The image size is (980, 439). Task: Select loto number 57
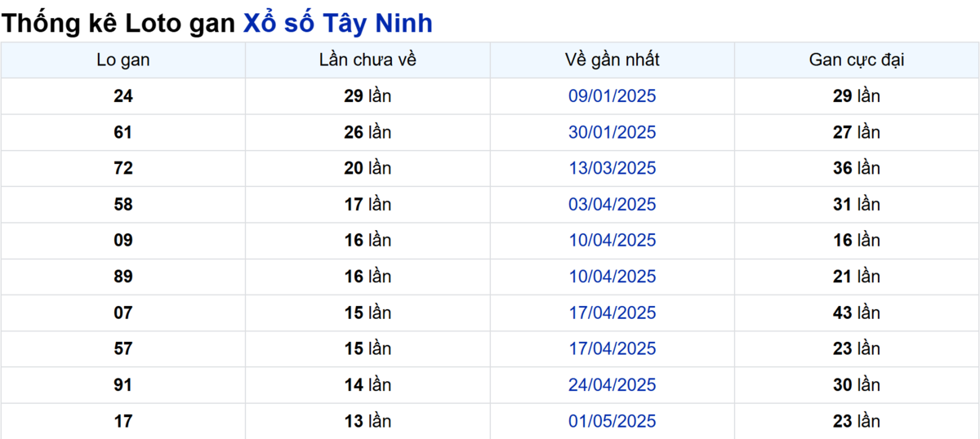click(x=123, y=348)
